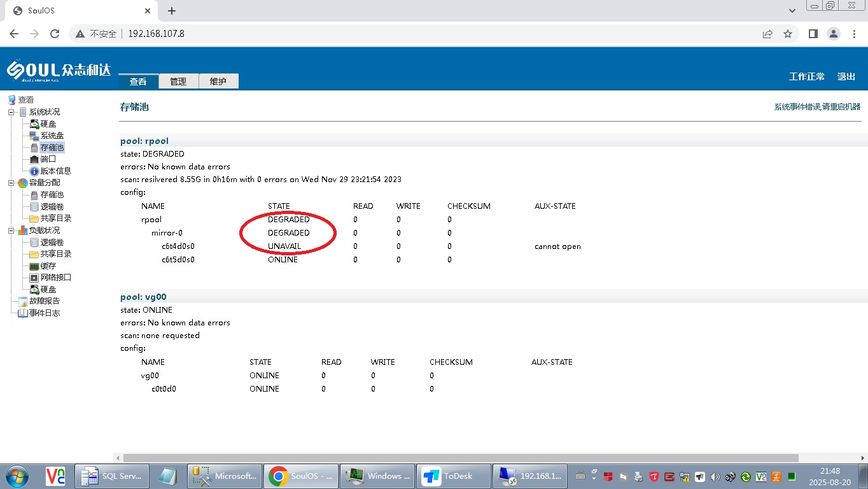Click the 'cannot open' AUX-STATE text
Screen dimensions: 868x489
click(557, 246)
